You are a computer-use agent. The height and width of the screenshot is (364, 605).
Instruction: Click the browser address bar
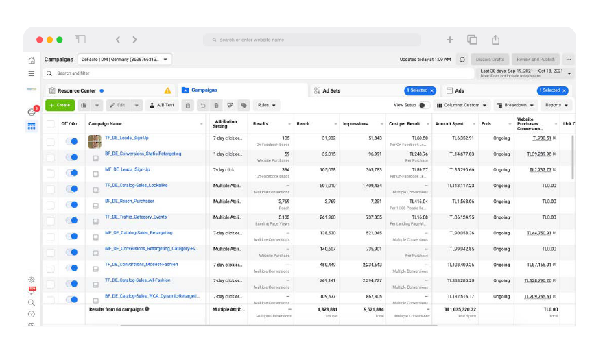[311, 40]
